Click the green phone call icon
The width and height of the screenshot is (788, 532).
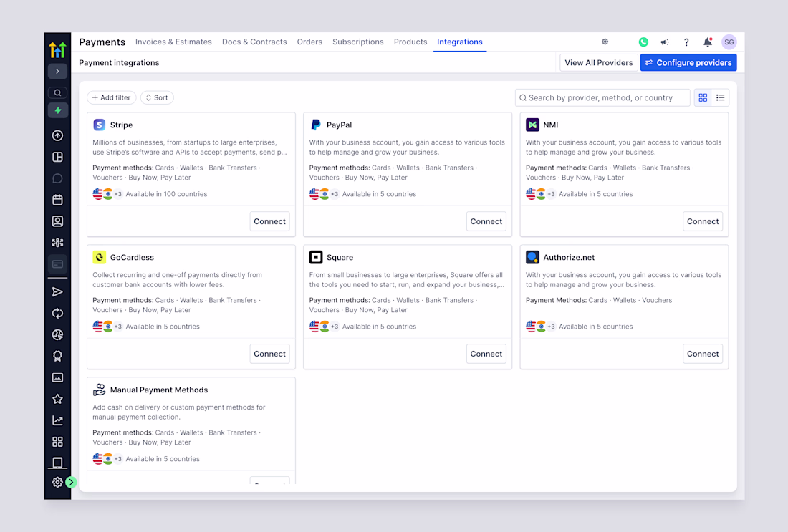643,42
